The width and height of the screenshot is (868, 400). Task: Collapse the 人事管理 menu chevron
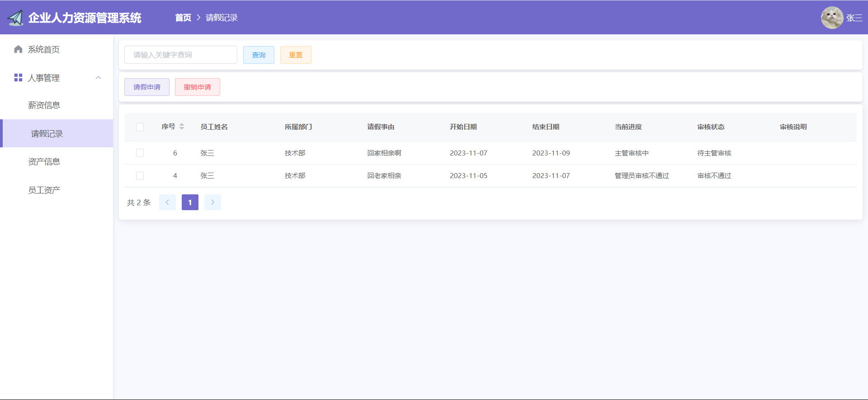coord(98,78)
